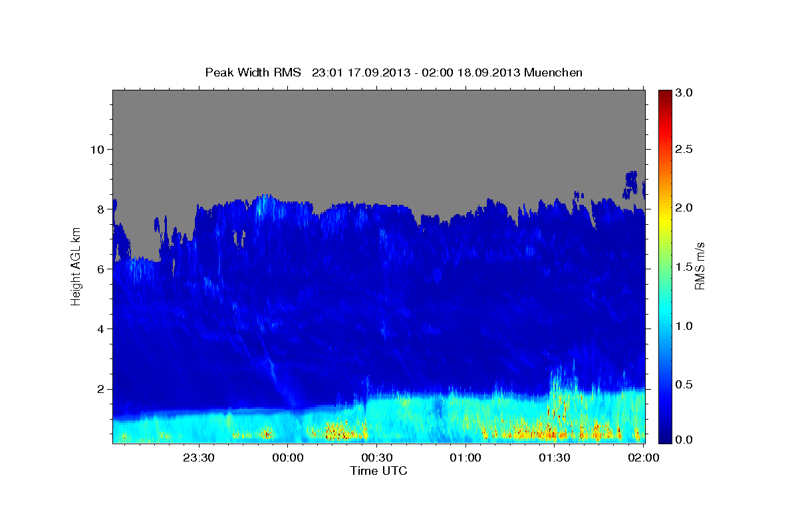Click the 'RMS m/s' colorbar label
Screen dimensions: 798x532
click(700, 267)
